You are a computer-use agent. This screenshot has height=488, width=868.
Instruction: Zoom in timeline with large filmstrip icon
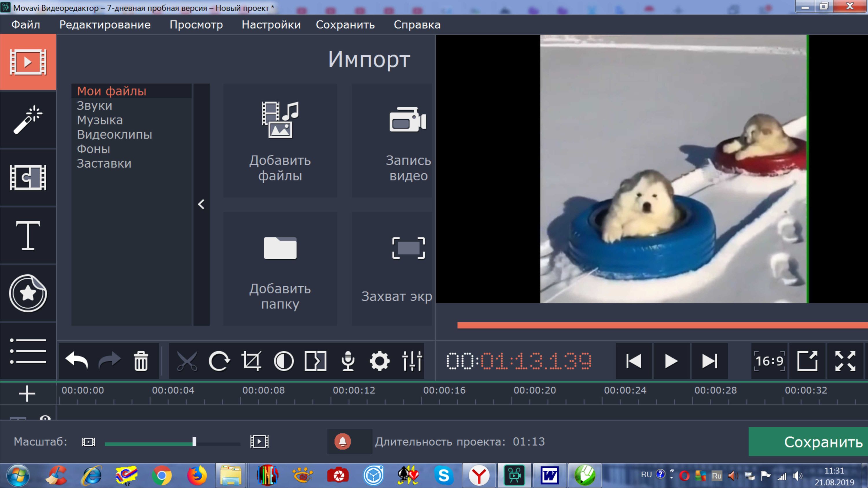260,441
